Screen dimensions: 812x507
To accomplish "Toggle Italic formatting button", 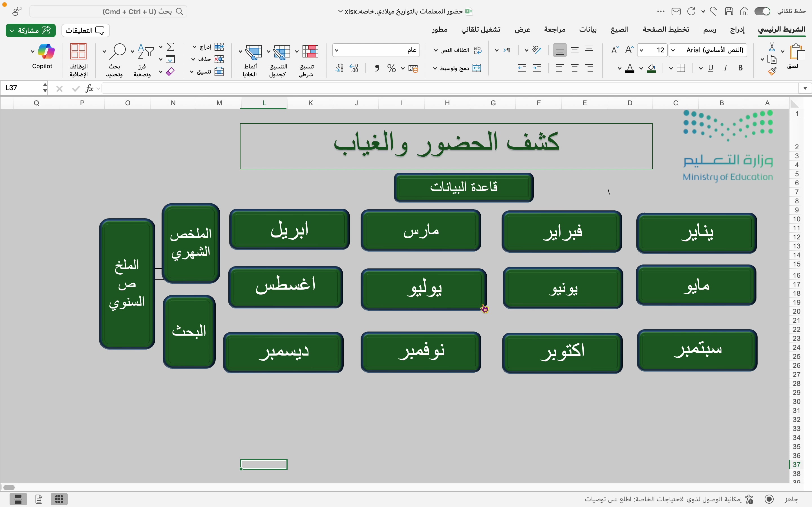I will pos(725,68).
